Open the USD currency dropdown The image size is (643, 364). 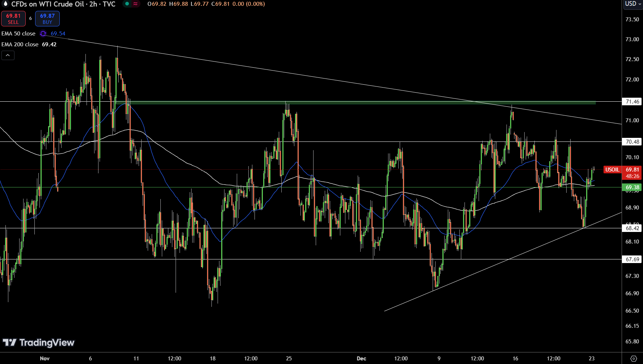pos(633,4)
